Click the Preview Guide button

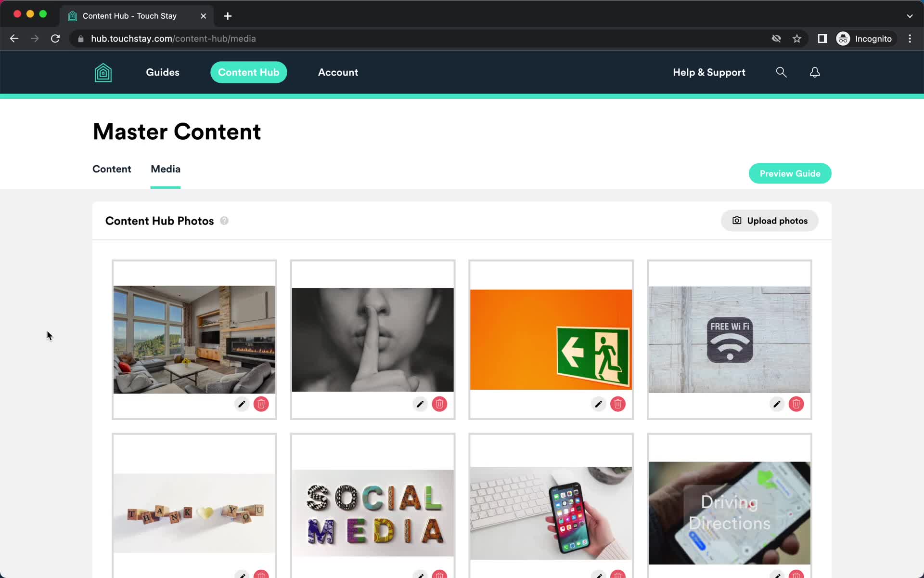point(790,174)
